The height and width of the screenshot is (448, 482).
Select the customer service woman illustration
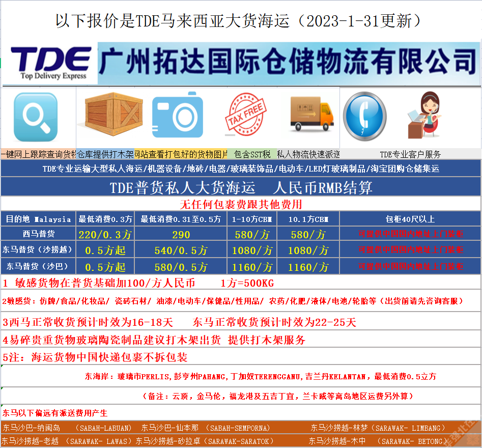coord(424,115)
